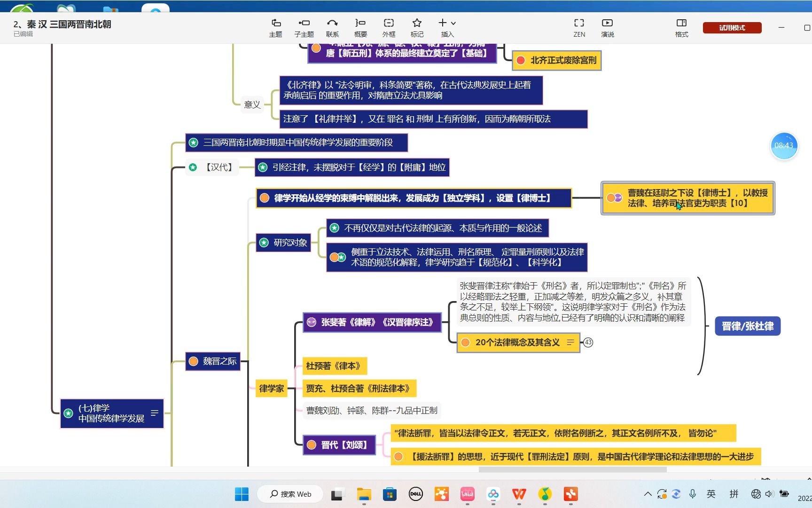This screenshot has height=508, width=812.
Task: Click green star marker on 【汉代】
Action: tap(193, 167)
